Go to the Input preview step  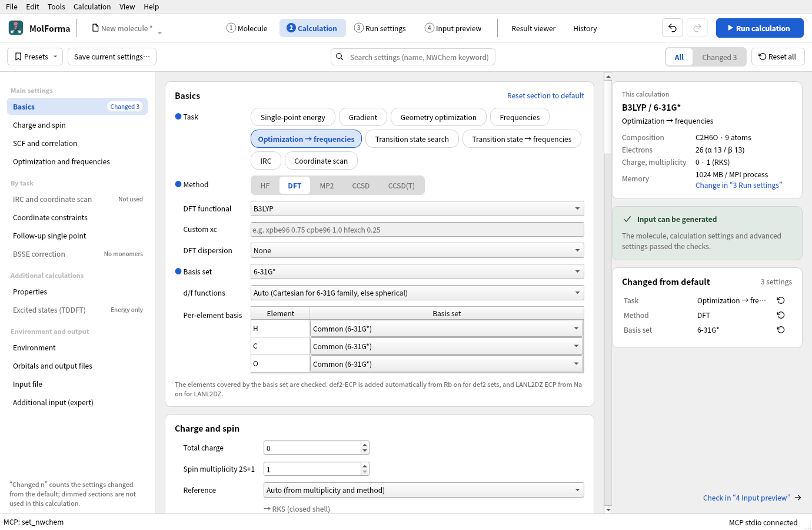[453, 28]
